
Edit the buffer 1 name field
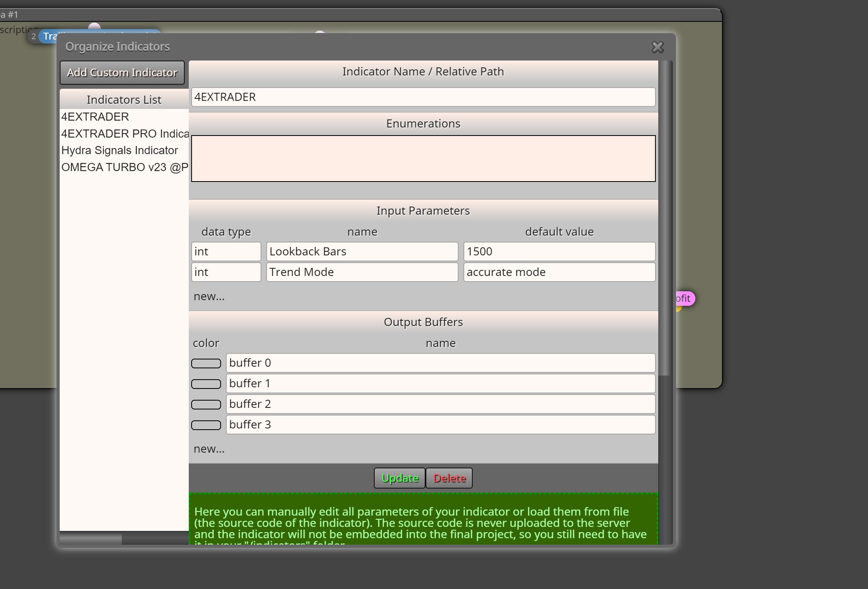tap(440, 384)
